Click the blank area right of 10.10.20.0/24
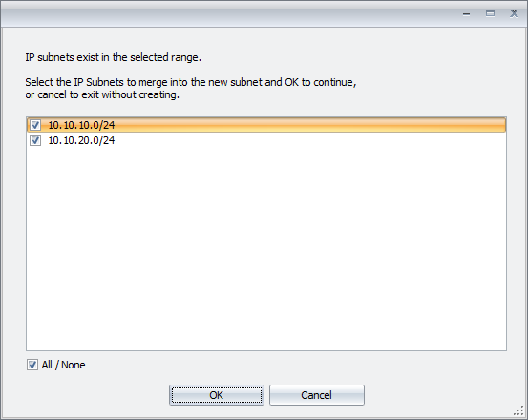This screenshot has width=528, height=420. pyautogui.click(x=309, y=140)
